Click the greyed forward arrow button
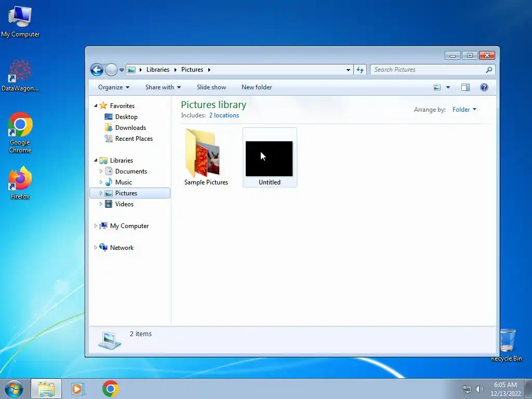The height and width of the screenshot is (399, 532). coord(111,70)
